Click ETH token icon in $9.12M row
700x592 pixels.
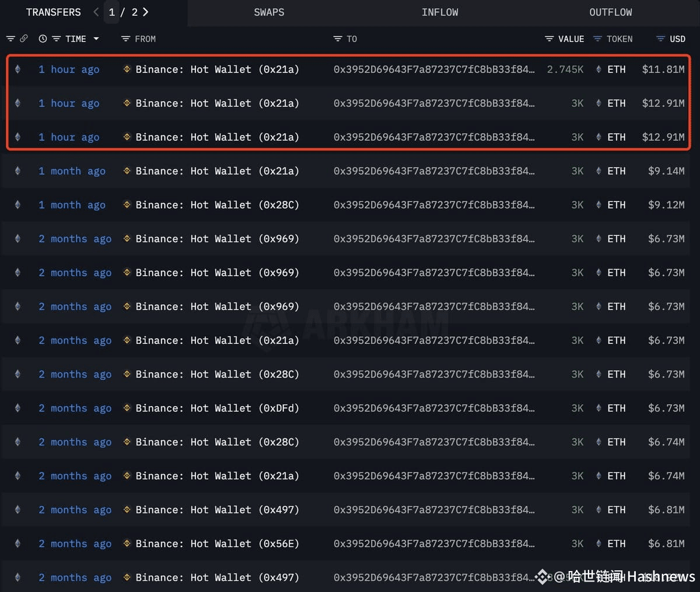click(x=598, y=205)
